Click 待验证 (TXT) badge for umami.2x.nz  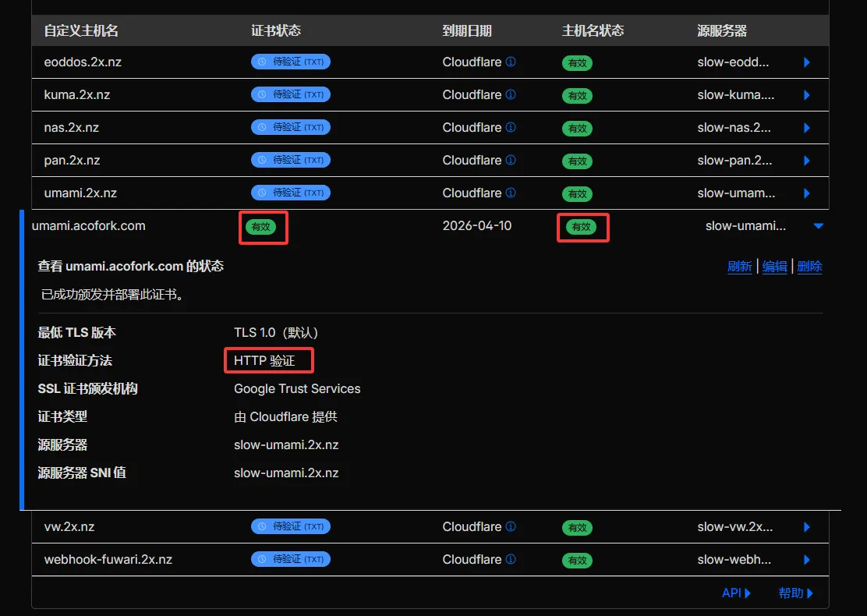click(290, 193)
